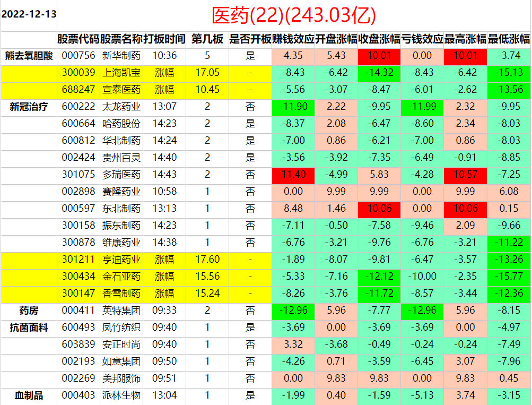Click value 4.35 in 新华制药 row
The width and height of the screenshot is (532, 405).
point(293,56)
